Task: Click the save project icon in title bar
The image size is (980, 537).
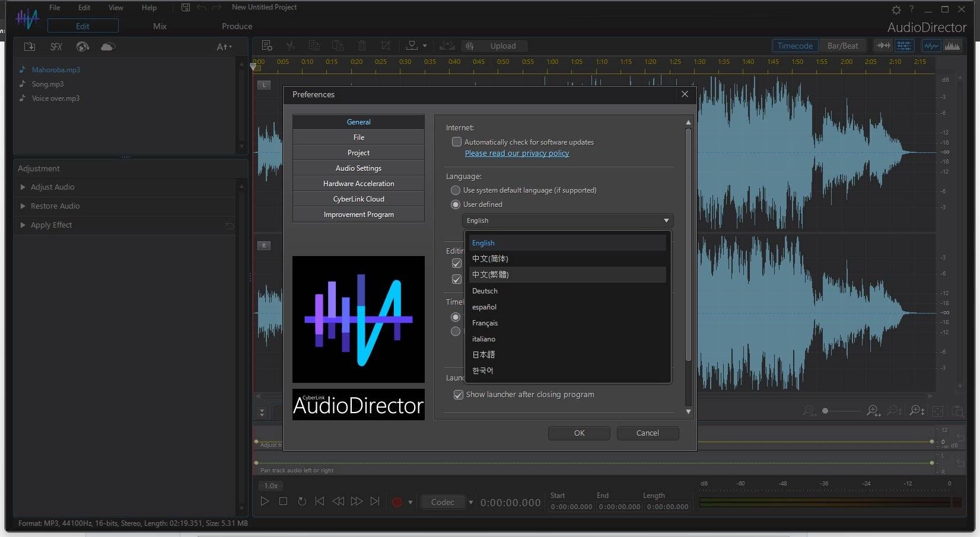Action: pos(186,7)
